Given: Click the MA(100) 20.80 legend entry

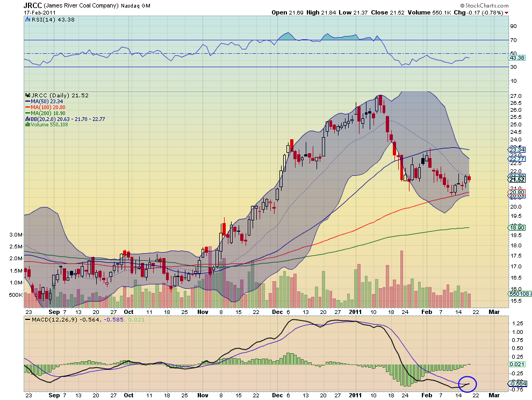Looking at the screenshot, I should pyautogui.click(x=48, y=108).
